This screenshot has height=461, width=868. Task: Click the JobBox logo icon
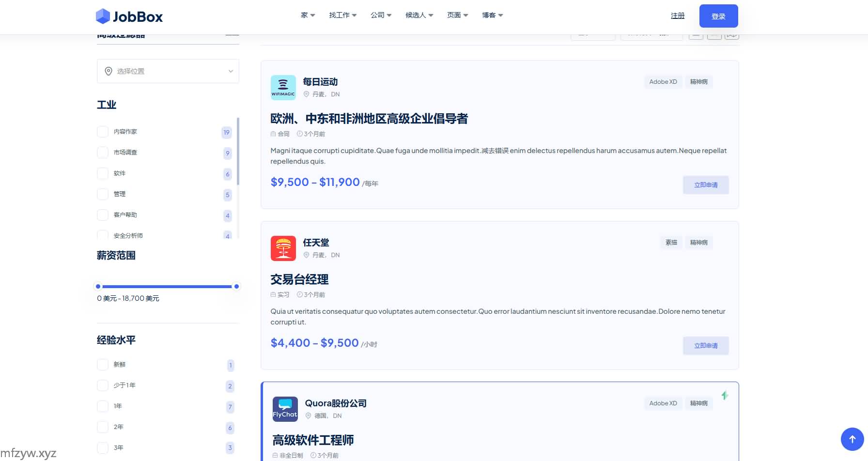click(103, 16)
